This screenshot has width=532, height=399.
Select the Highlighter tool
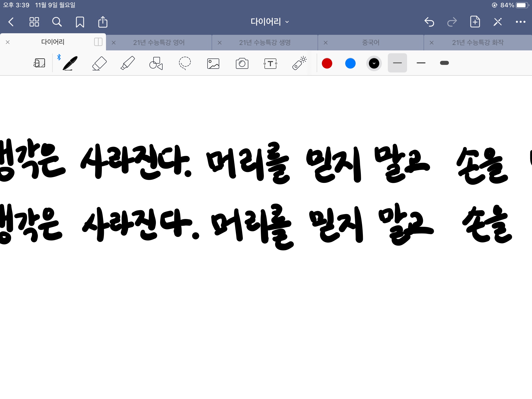(128, 63)
